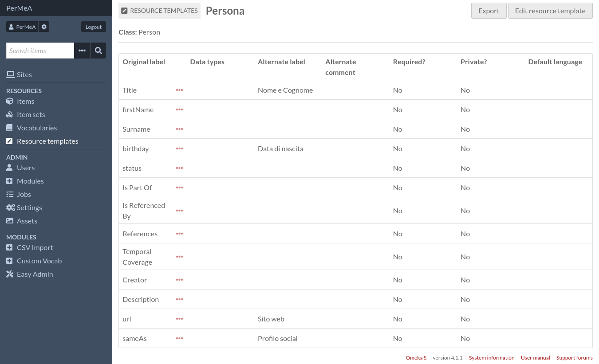Open the advanced search ellipsis options
This screenshot has width=599, height=364.
coord(82,51)
